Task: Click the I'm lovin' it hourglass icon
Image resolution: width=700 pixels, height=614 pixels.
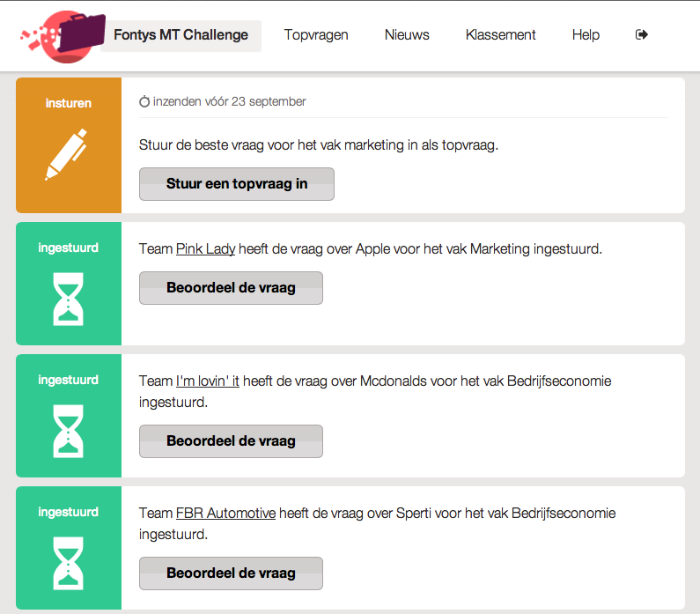Action: 69,431
